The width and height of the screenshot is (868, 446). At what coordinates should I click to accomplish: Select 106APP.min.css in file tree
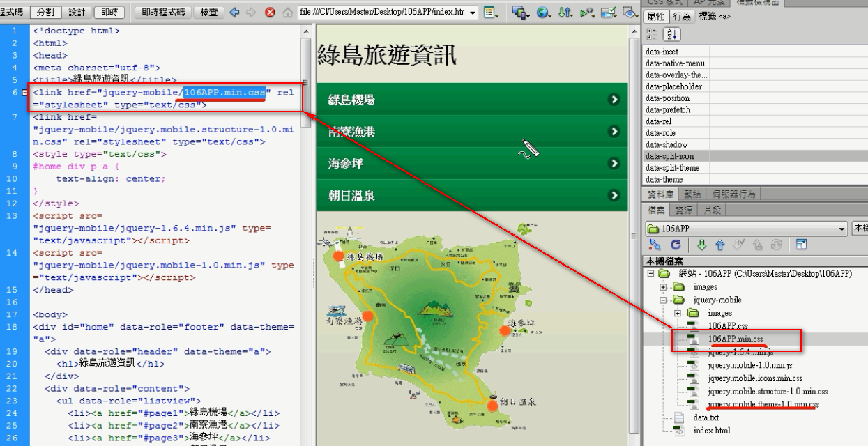click(736, 339)
